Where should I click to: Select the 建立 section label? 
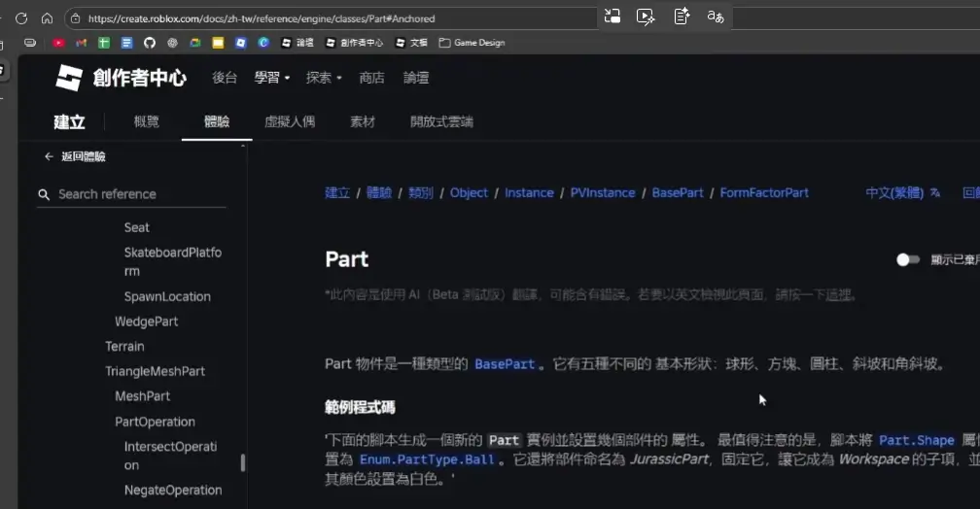(69, 121)
